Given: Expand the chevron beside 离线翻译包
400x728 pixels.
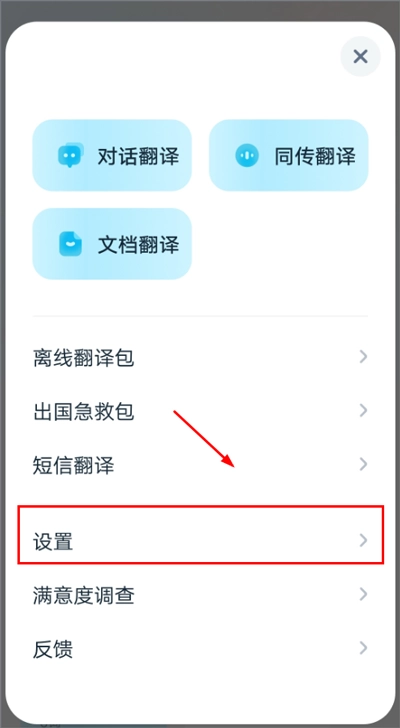Looking at the screenshot, I should [363, 357].
